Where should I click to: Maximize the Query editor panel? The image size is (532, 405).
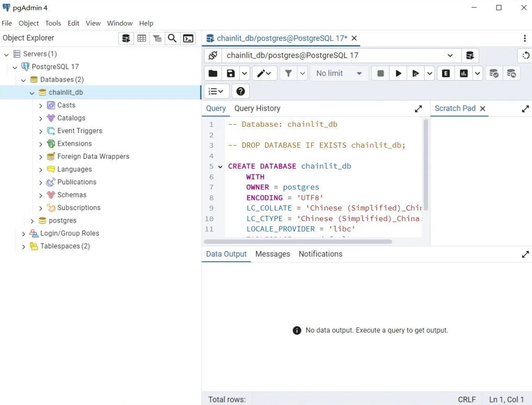pyautogui.click(x=418, y=108)
